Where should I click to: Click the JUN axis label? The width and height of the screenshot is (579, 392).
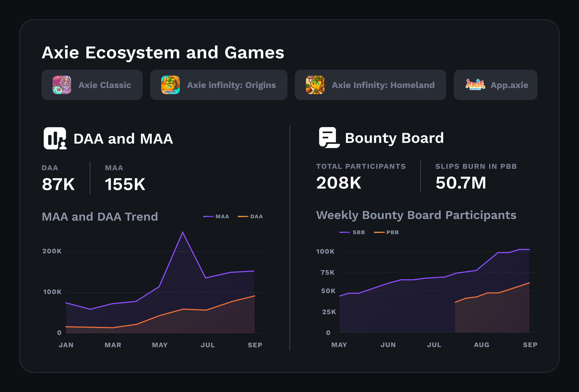click(x=388, y=345)
